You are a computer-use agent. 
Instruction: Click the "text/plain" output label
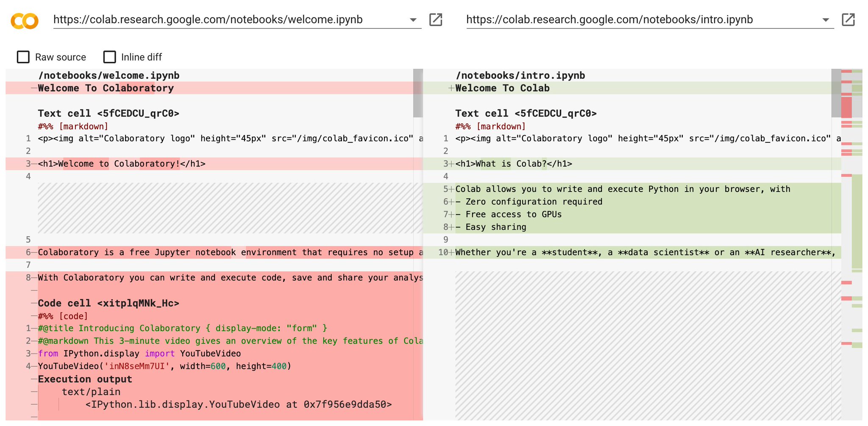click(91, 392)
